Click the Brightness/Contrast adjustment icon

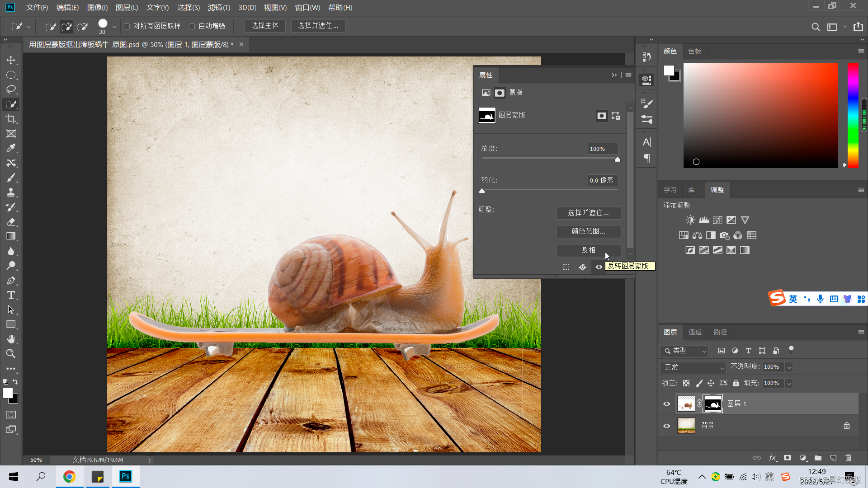[x=690, y=220]
